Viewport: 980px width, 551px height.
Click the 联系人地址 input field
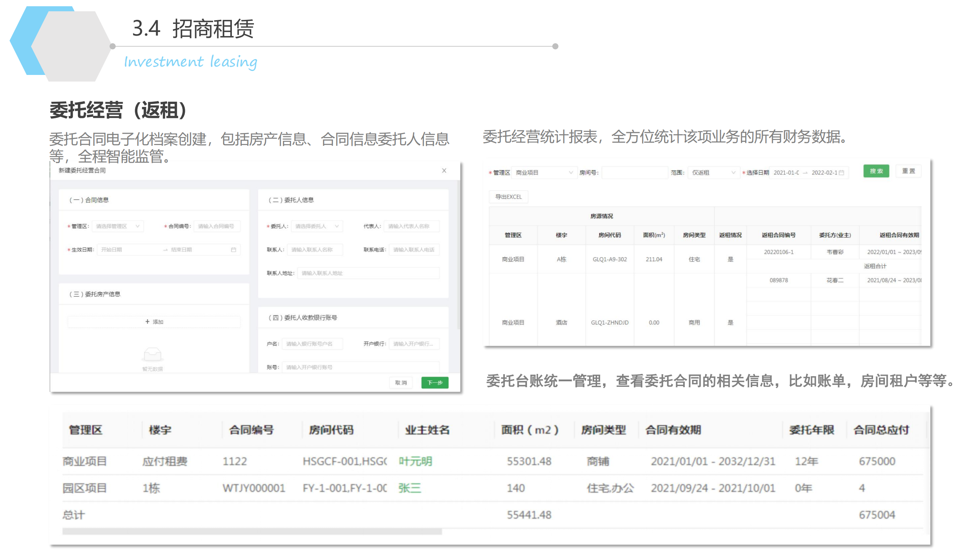tap(368, 273)
